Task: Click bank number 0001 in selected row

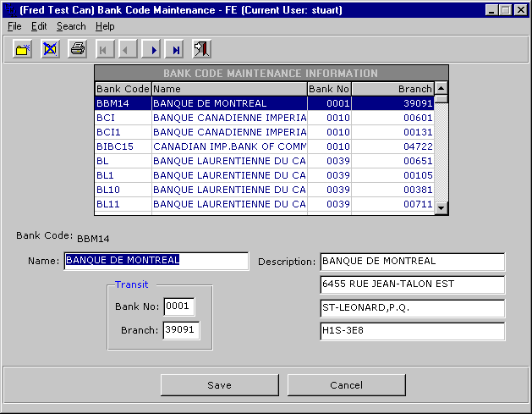Action: pyautogui.click(x=329, y=103)
